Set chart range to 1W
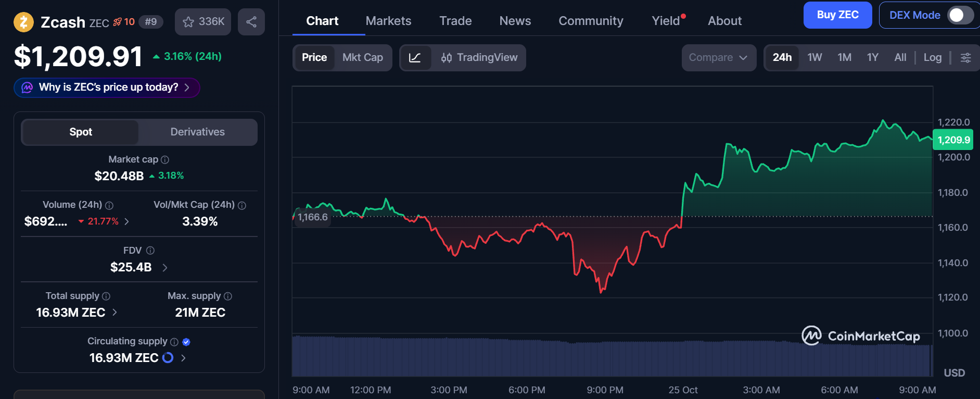The image size is (980, 399). 814,58
